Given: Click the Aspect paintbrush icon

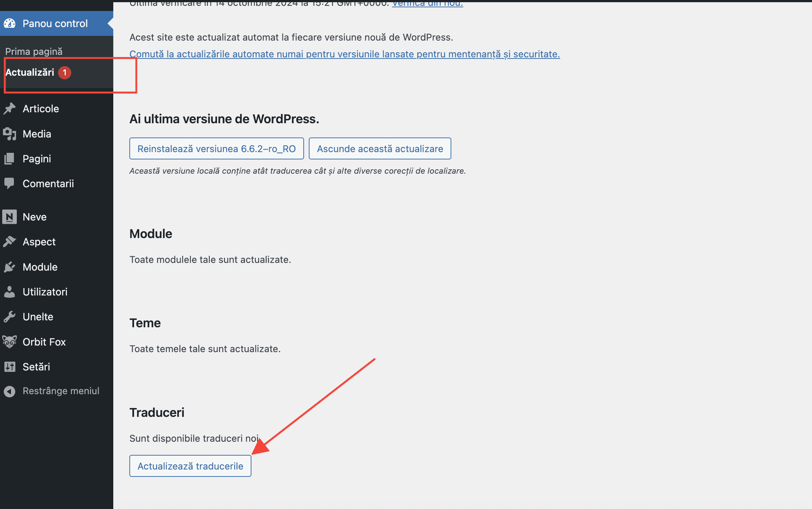Looking at the screenshot, I should tap(10, 242).
